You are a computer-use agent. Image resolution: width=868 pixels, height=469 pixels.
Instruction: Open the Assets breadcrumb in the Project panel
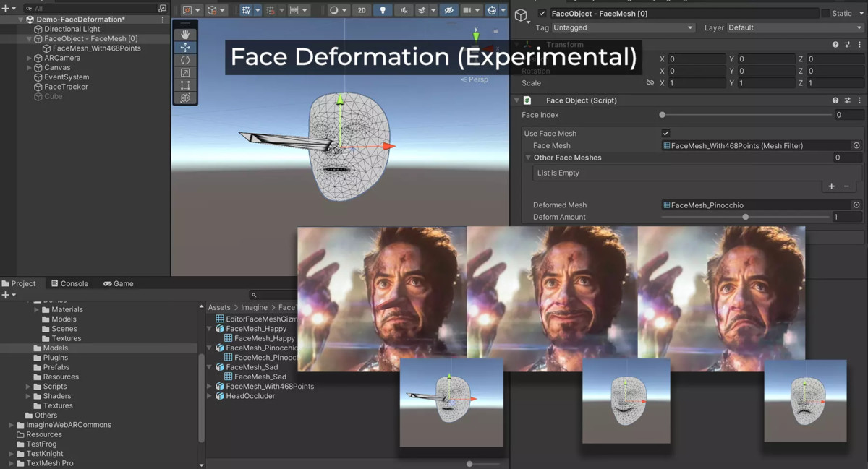coord(218,306)
